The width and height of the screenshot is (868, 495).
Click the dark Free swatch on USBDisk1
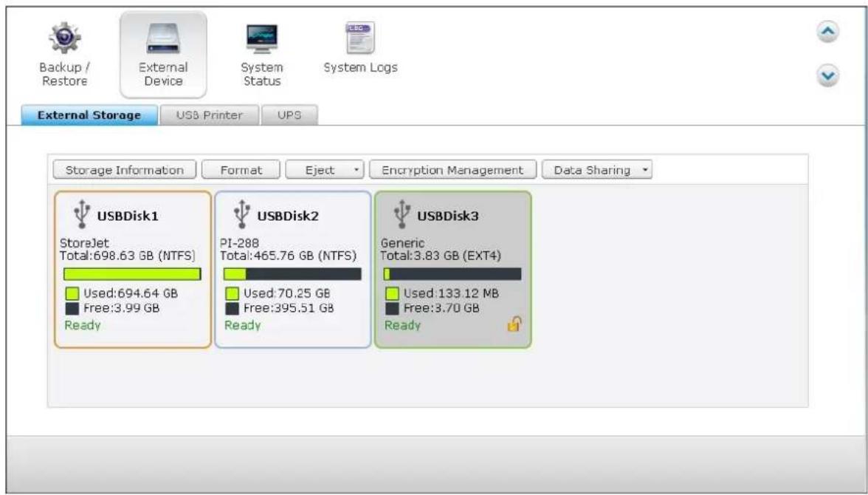72,309
